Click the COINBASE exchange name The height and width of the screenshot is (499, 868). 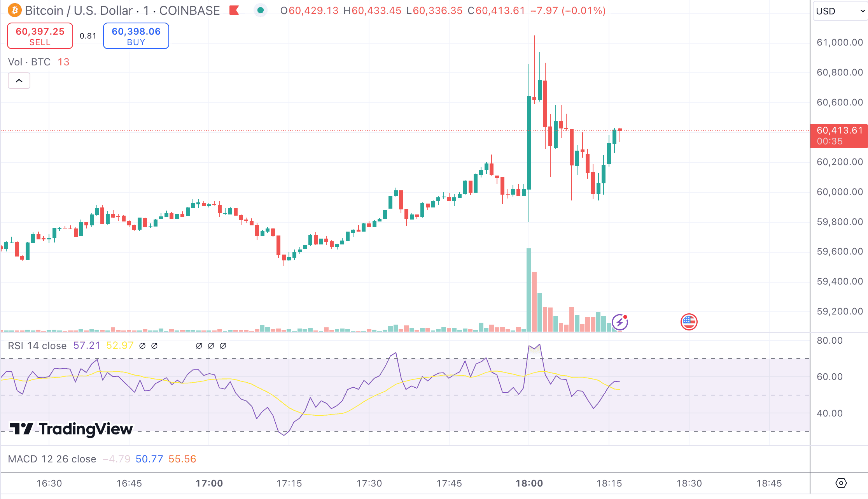[190, 11]
